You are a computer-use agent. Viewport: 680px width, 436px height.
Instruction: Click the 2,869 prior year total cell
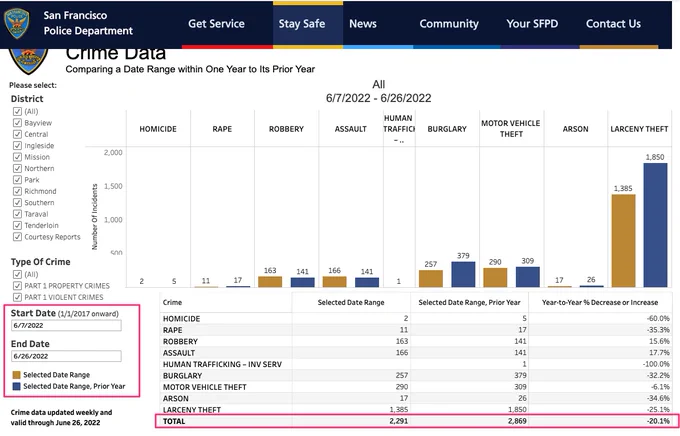pos(517,421)
